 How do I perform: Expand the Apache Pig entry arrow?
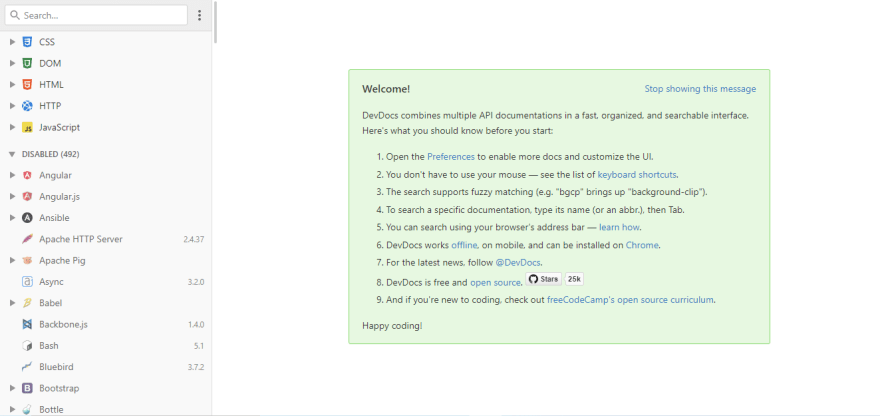pyautogui.click(x=12, y=260)
